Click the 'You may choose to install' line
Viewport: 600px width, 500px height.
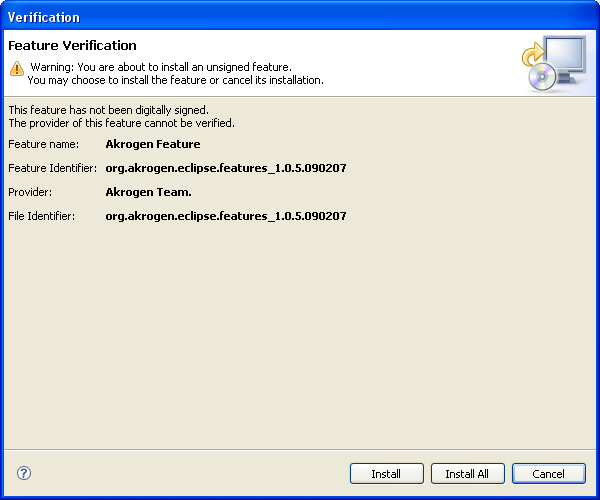point(176,80)
